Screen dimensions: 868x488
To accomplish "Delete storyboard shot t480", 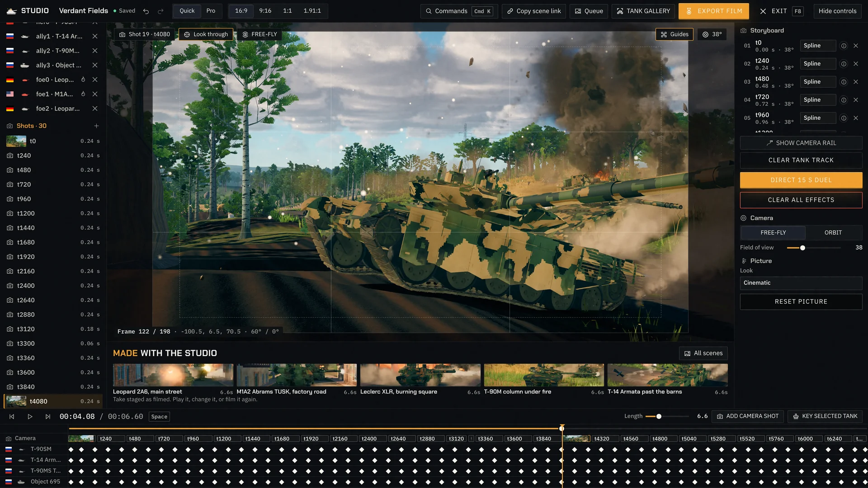I will click(856, 82).
